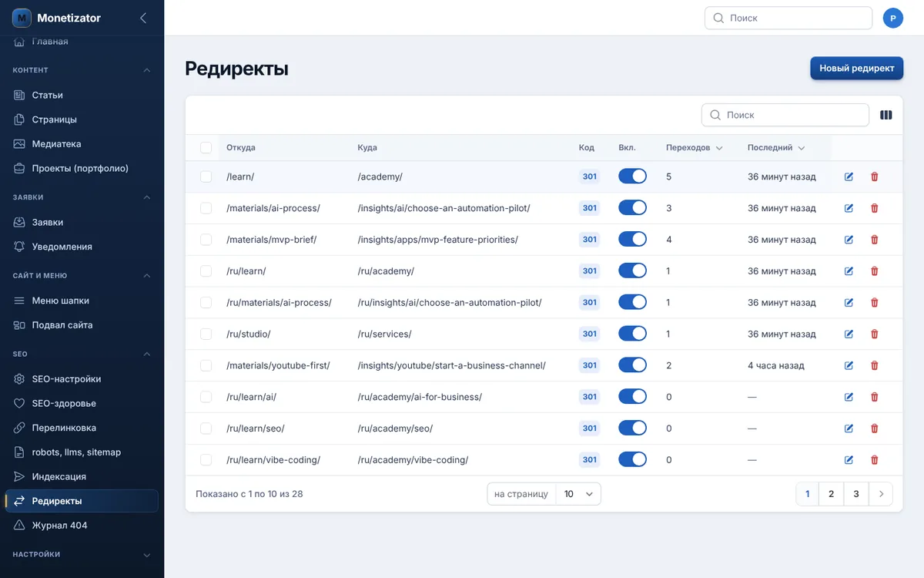Edit the /learn/ redirect
This screenshot has height=578, width=924.
(x=849, y=176)
